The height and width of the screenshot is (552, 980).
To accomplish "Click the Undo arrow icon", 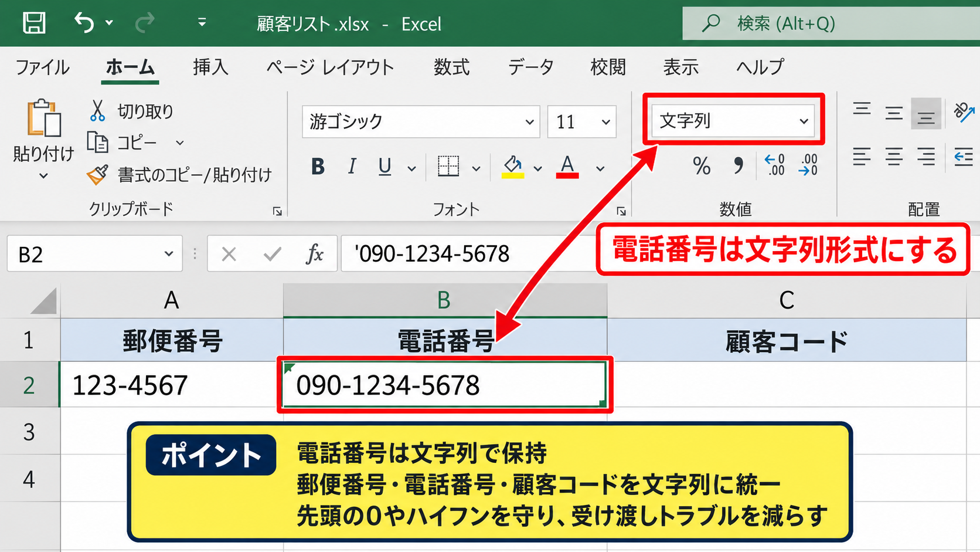I will (x=84, y=23).
